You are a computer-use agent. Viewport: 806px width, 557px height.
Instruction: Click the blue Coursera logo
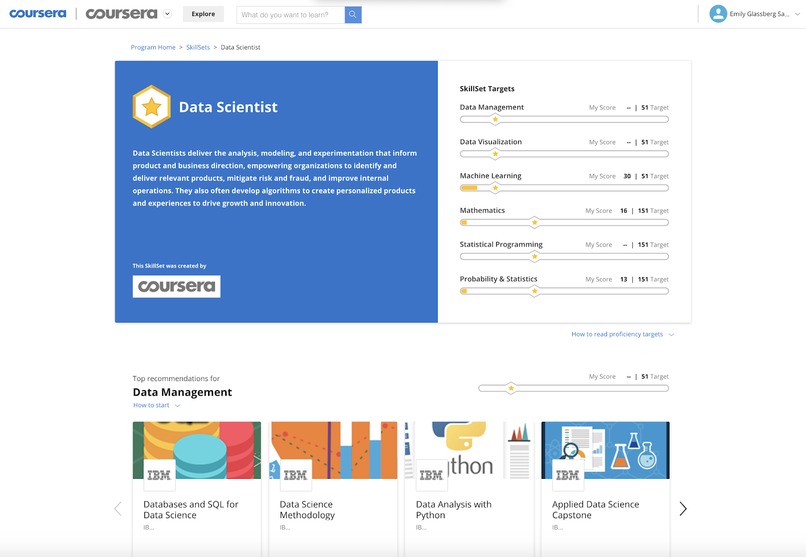click(38, 13)
